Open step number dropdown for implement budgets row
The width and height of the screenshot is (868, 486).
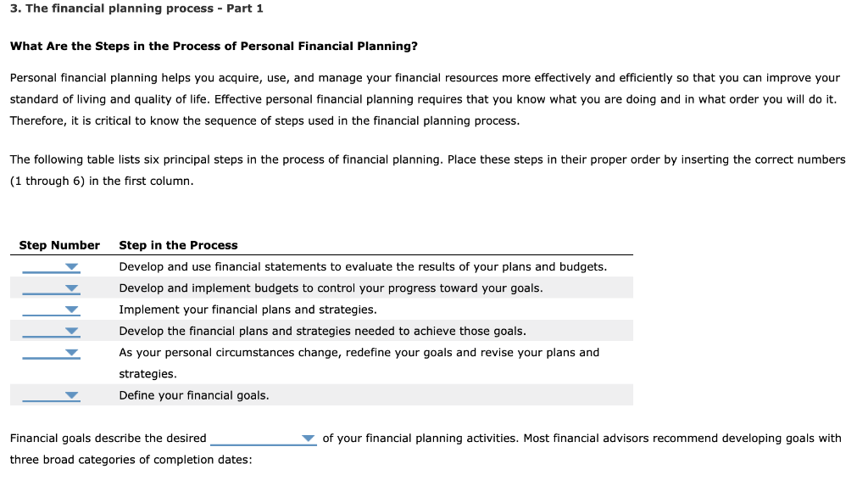(51, 288)
